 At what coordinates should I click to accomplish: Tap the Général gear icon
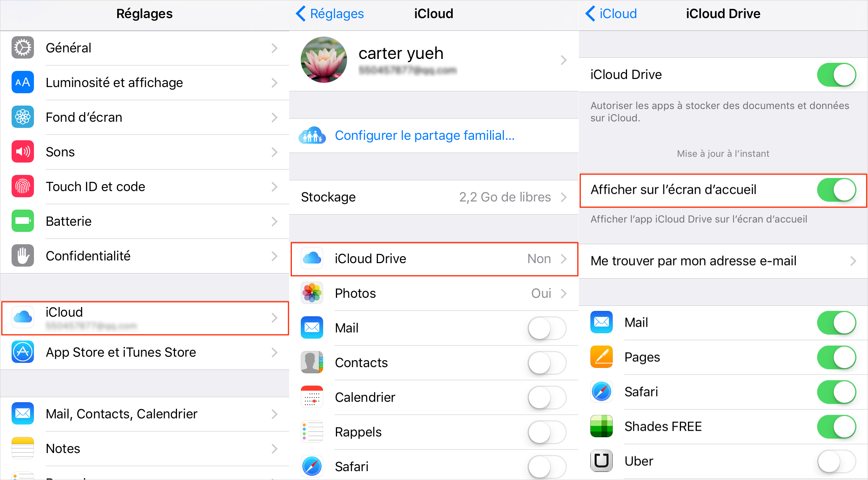(x=23, y=48)
